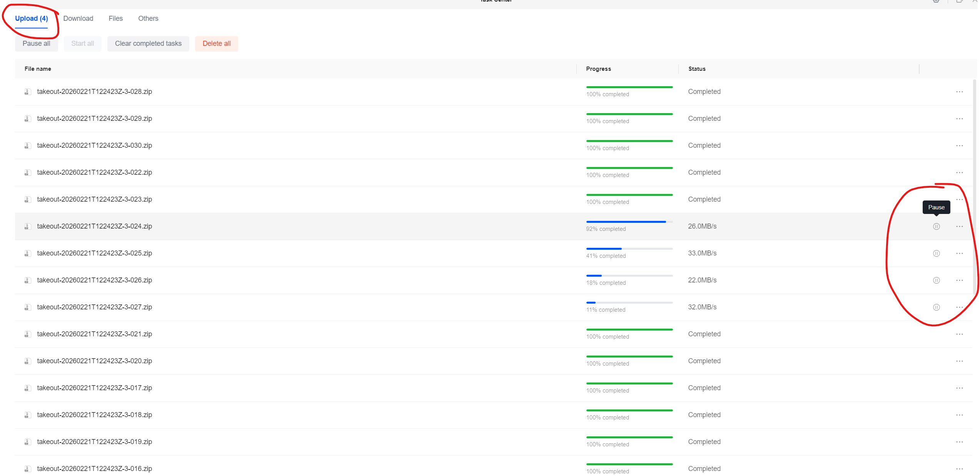Pause upload of takeout 3-025.zip
The image size is (980, 476).
936,253
